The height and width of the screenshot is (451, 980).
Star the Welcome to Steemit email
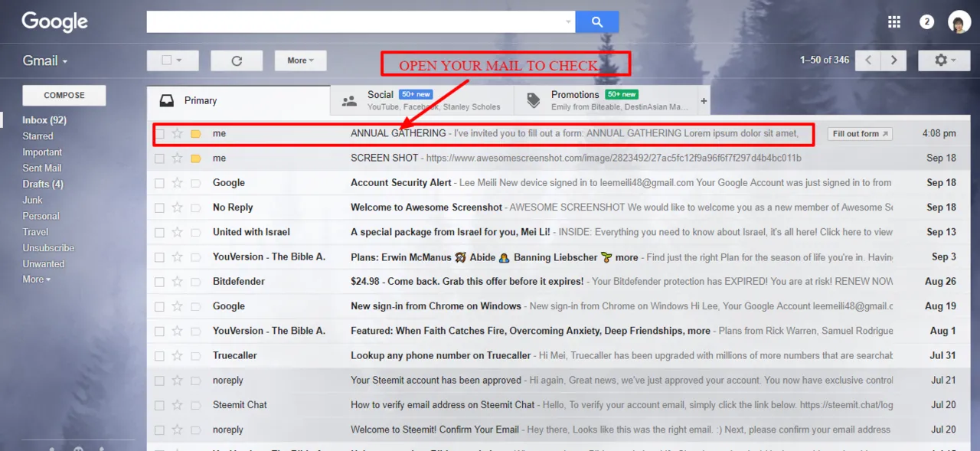tap(178, 430)
